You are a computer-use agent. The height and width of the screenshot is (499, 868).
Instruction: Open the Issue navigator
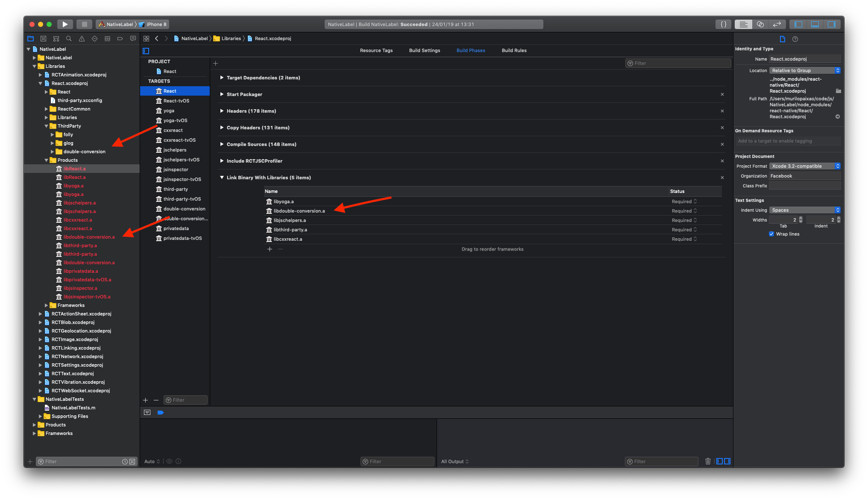82,38
